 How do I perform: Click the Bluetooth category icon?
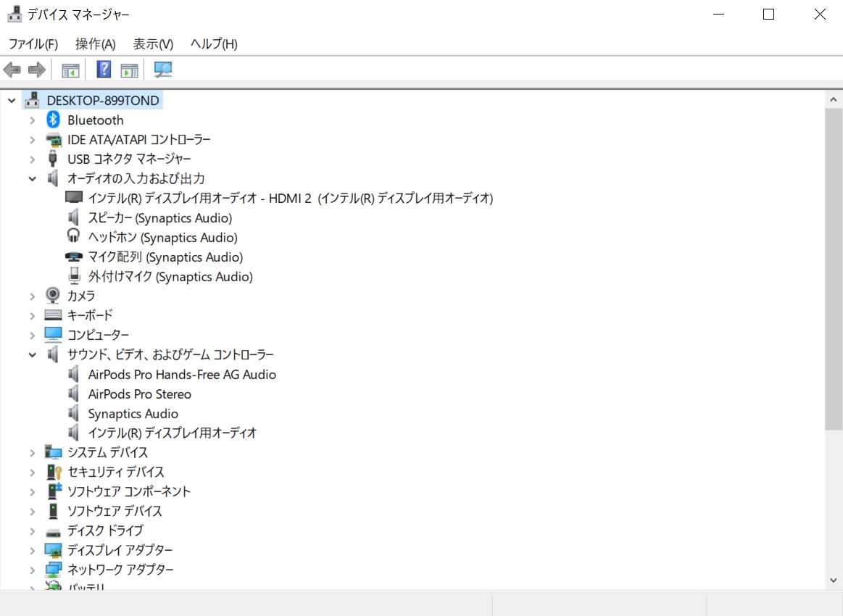pos(53,120)
